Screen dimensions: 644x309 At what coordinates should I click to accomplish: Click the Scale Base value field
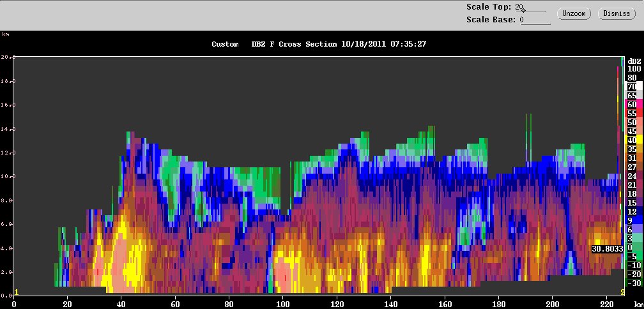pos(535,20)
